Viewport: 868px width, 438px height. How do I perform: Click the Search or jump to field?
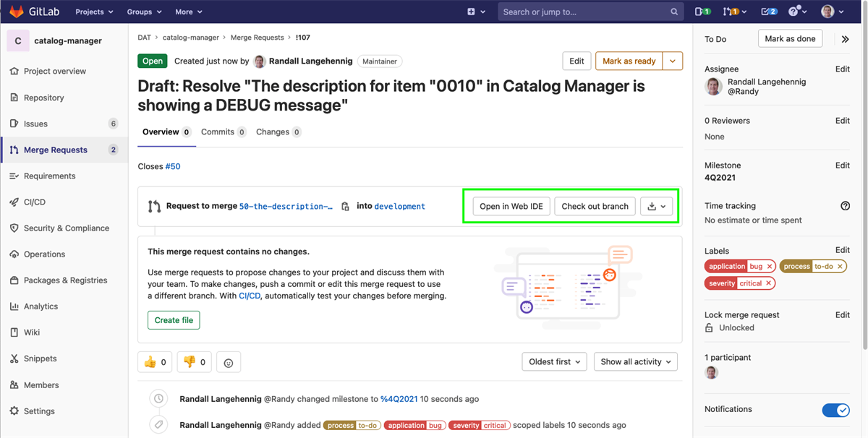tap(590, 11)
